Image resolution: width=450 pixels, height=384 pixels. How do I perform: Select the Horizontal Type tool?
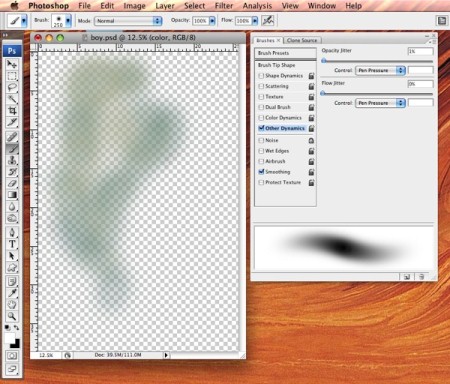click(x=12, y=244)
